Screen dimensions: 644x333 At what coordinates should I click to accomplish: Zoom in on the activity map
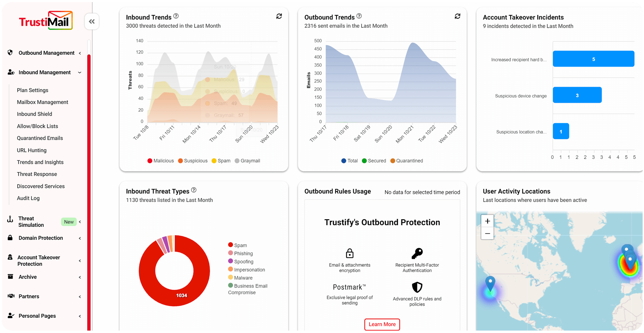click(487, 221)
